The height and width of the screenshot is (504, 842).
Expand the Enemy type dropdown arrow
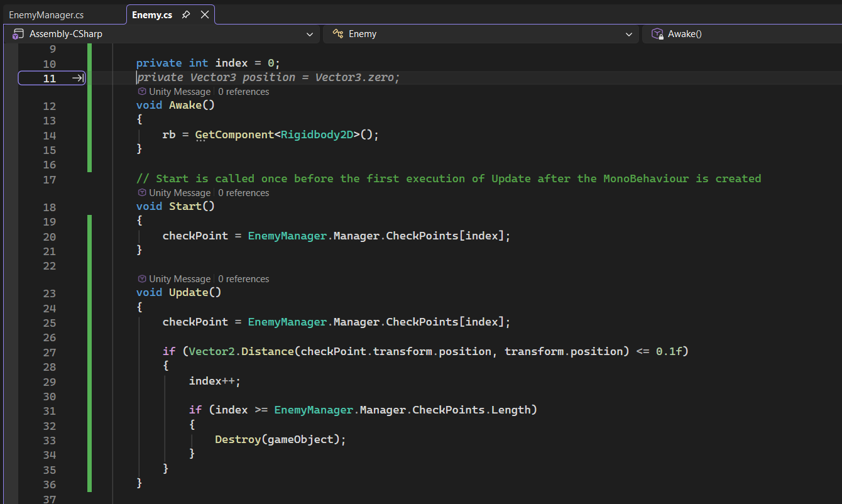[x=629, y=35]
